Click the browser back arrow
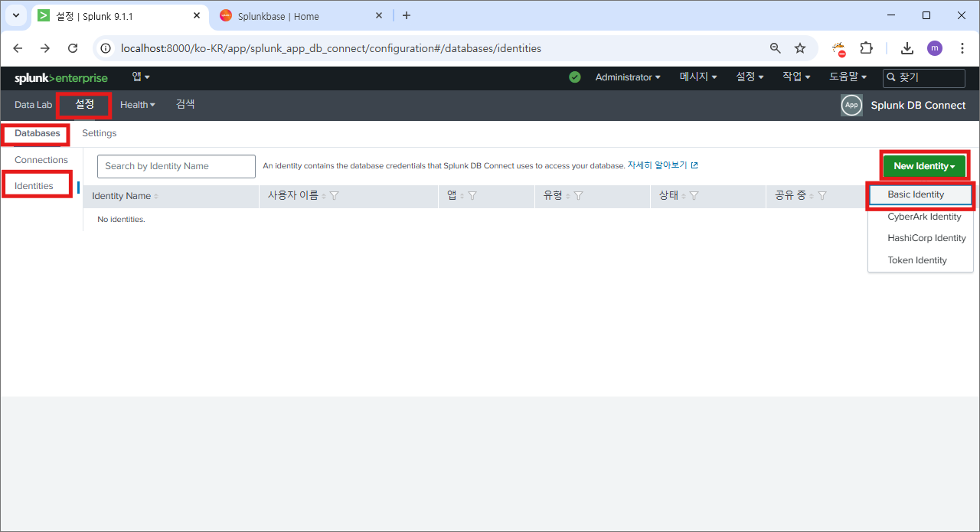This screenshot has width=980, height=532. (18, 48)
